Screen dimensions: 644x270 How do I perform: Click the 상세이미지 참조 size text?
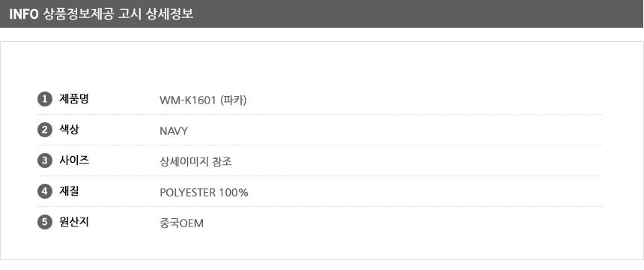click(195, 162)
